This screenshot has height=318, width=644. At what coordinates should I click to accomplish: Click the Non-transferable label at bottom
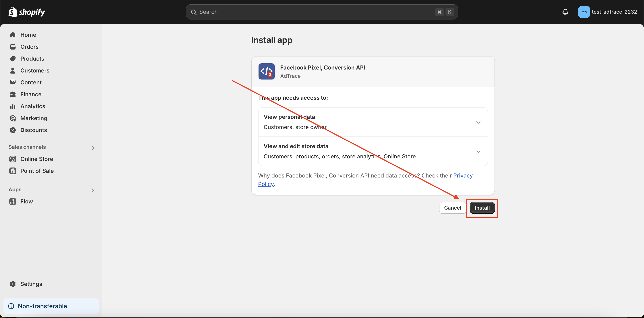coord(42,306)
